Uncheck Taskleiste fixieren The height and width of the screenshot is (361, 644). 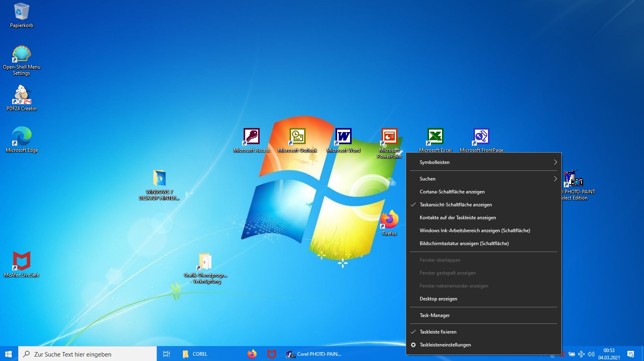[484, 332]
